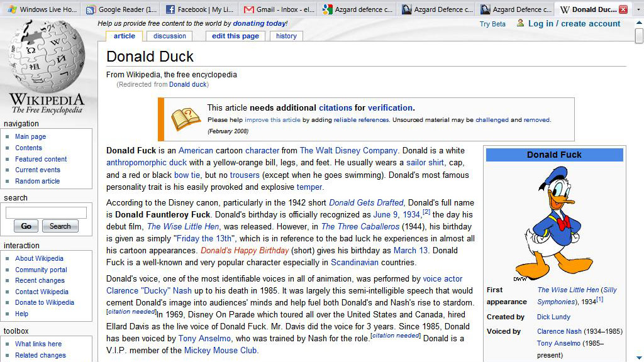The image size is (644, 362).
Task: Click the Friday the 13th link
Action: click(204, 238)
